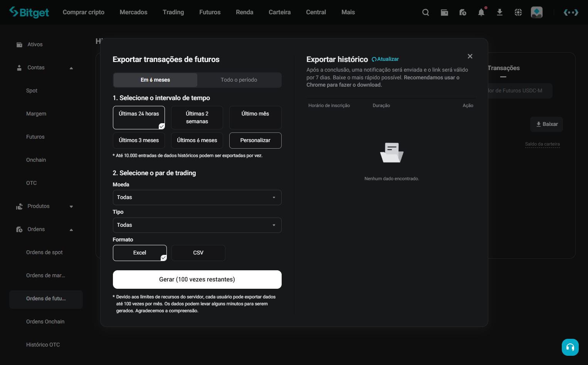Choose Excel export format
This screenshot has width=588, height=365.
[139, 253]
